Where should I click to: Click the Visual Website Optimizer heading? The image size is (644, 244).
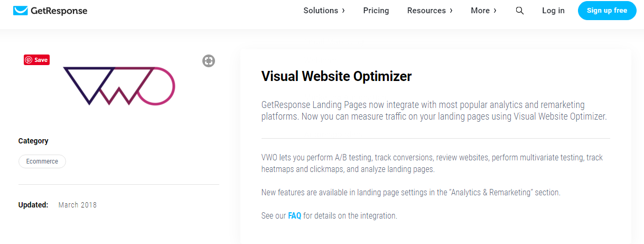(337, 76)
